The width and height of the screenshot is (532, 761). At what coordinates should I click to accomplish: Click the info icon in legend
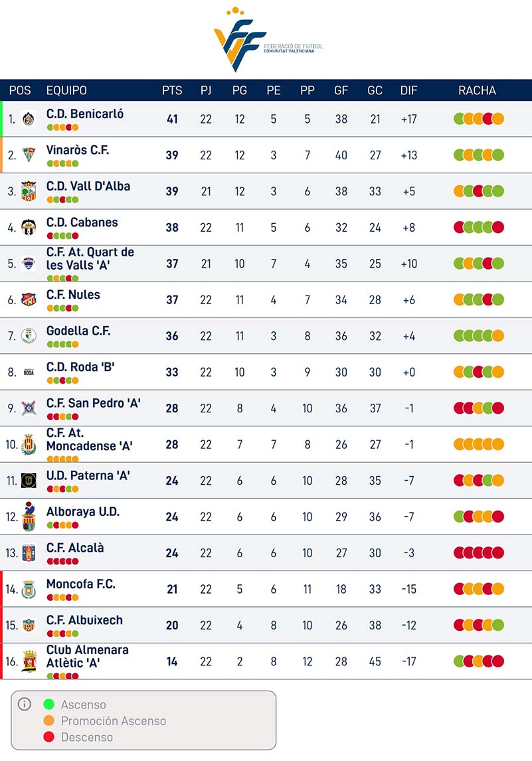25,704
